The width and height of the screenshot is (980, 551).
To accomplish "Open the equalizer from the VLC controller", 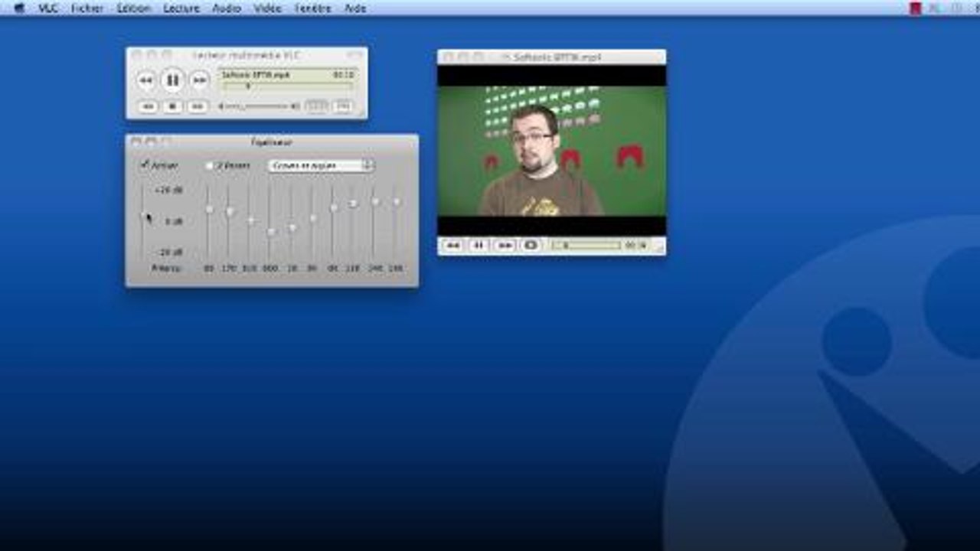I will click(x=316, y=106).
